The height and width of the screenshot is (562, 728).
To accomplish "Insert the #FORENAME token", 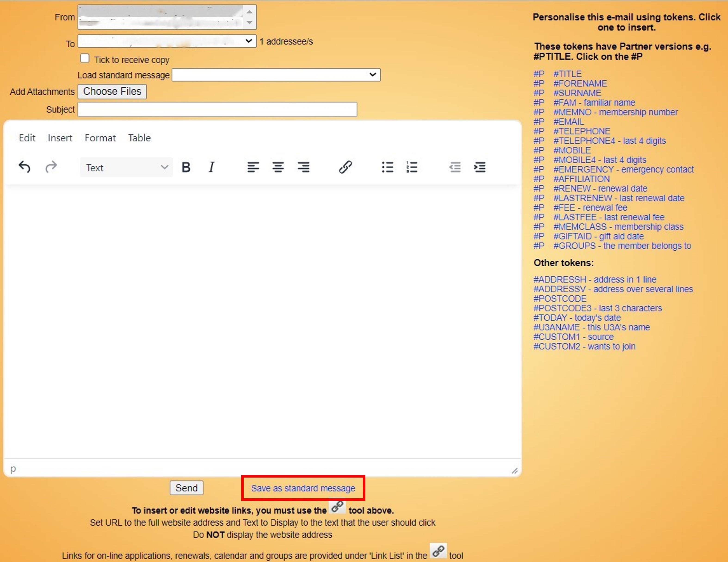I will 580,83.
